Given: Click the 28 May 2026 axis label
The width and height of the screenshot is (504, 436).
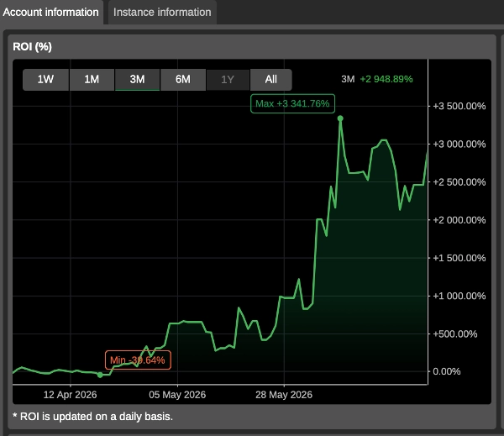Looking at the screenshot, I should [284, 395].
